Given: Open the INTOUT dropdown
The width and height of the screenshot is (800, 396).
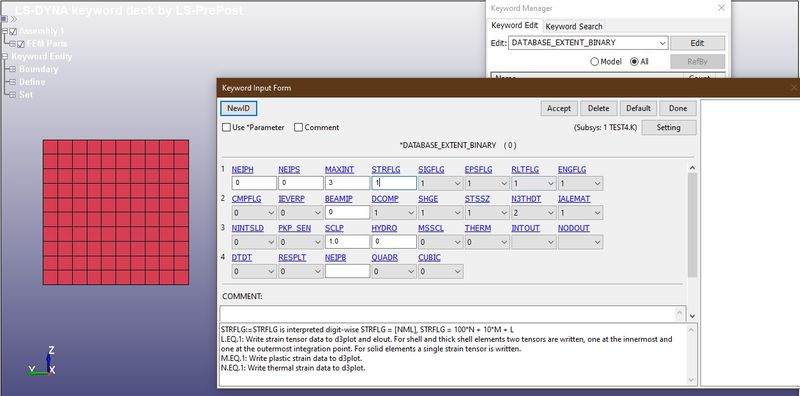Looking at the screenshot, I should (x=533, y=242).
